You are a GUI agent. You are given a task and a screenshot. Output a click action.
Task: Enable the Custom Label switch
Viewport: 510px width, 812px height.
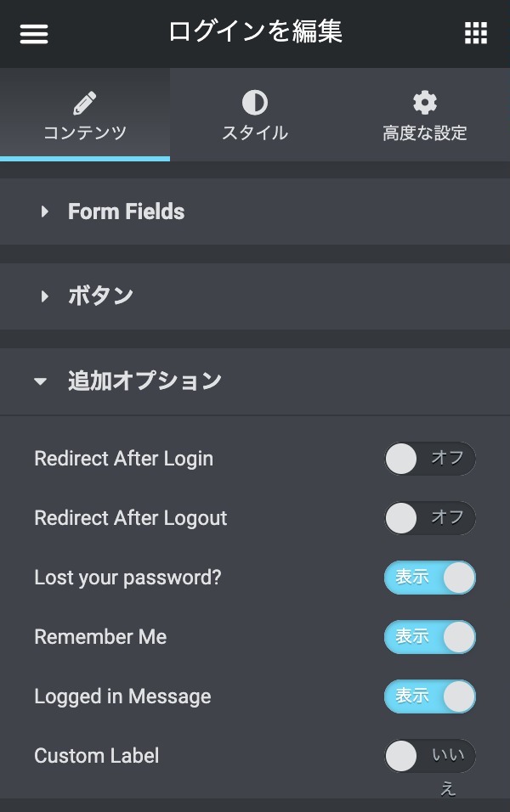pos(429,756)
